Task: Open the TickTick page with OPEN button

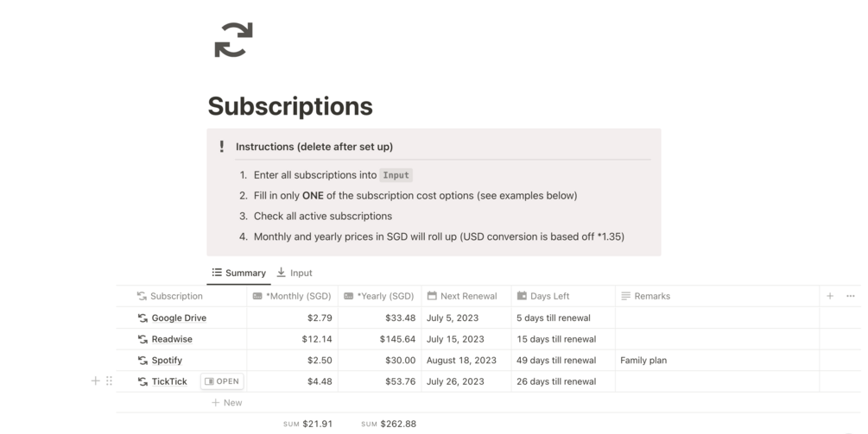Action: [222, 381]
